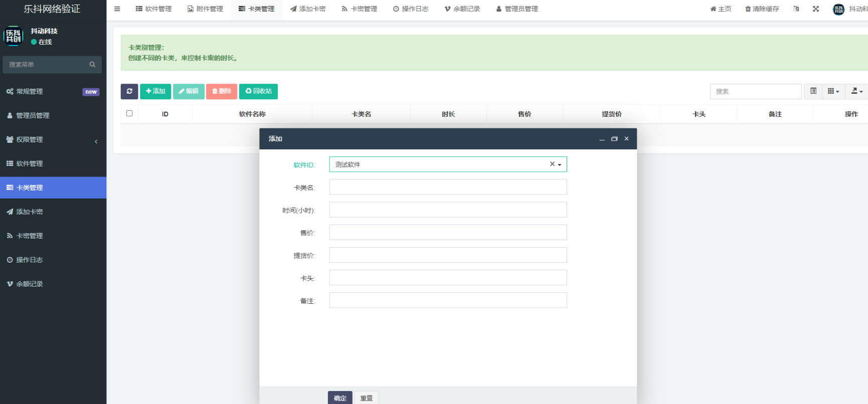Expand 权限管理 in the sidebar

(x=53, y=140)
